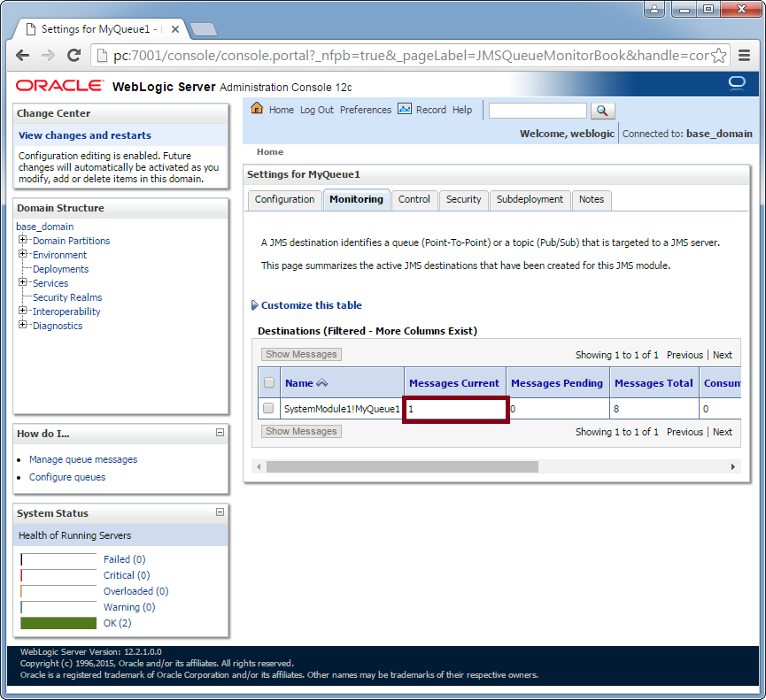Open a new browser tab
This screenshot has width=766, height=700.
203,29
